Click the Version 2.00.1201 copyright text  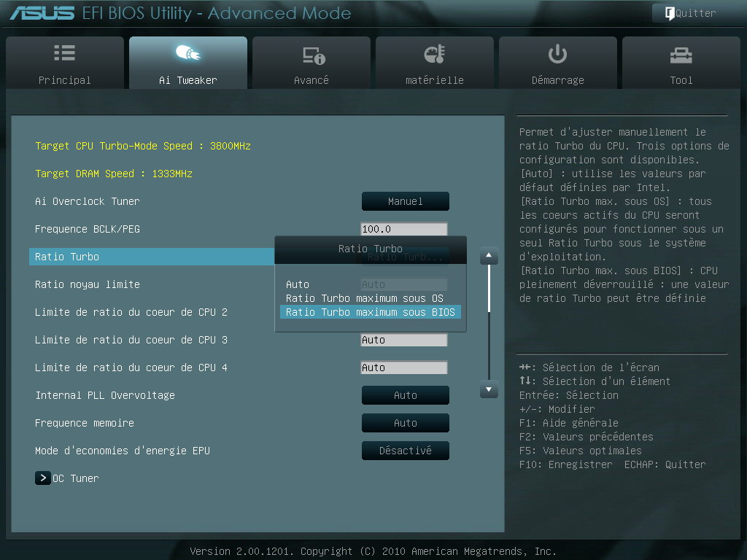373,551
